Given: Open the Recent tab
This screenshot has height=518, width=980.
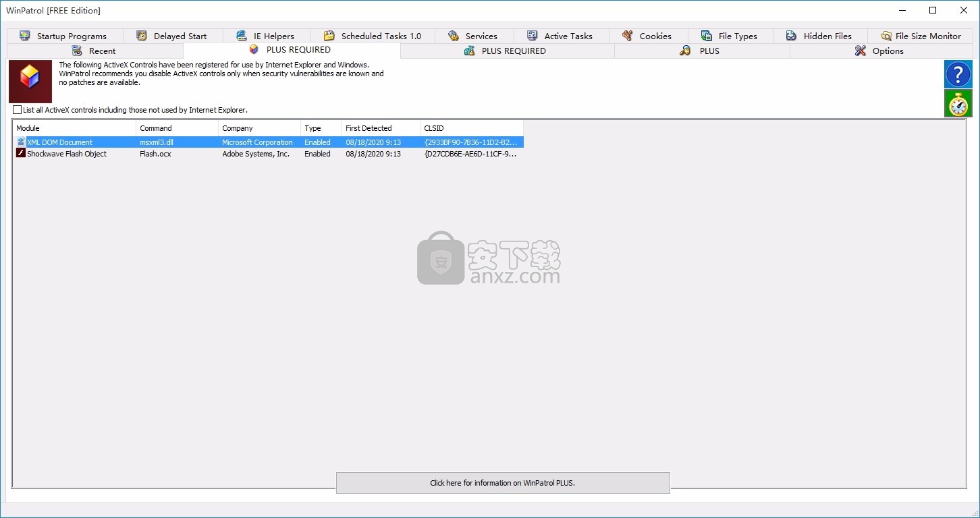Looking at the screenshot, I should [94, 51].
